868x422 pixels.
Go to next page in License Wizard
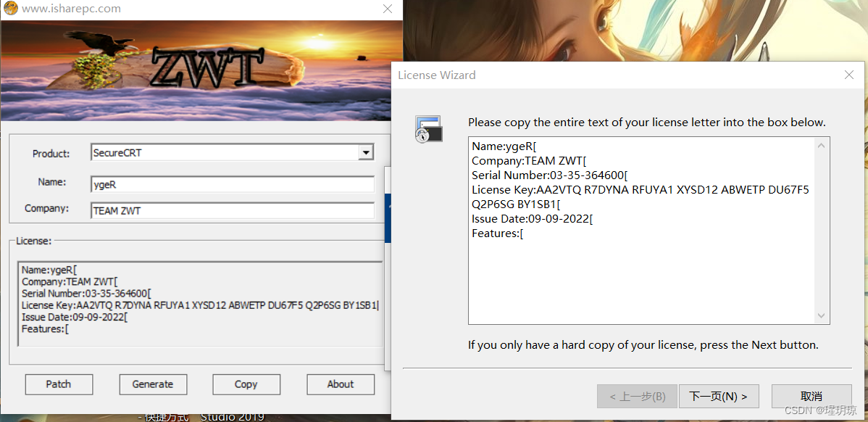point(719,397)
